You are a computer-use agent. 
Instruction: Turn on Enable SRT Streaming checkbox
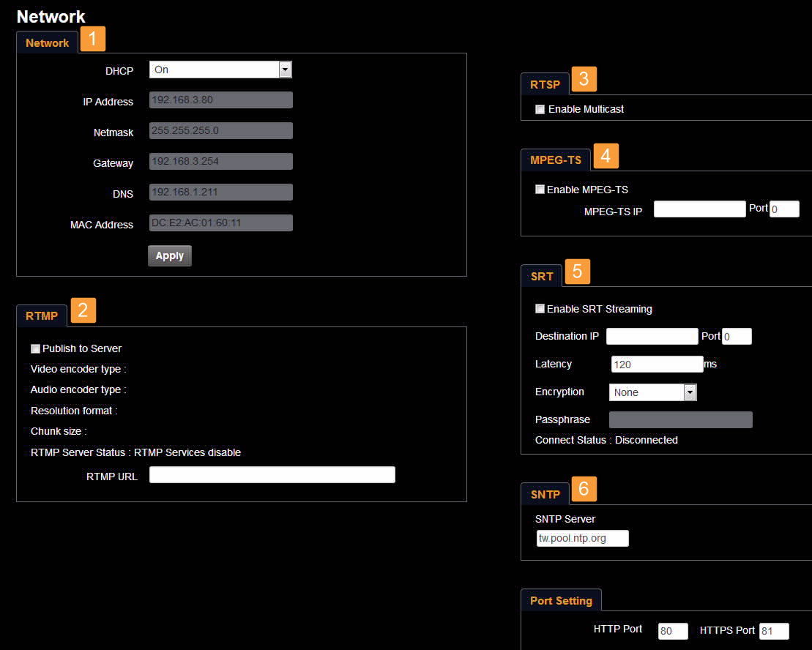(540, 309)
